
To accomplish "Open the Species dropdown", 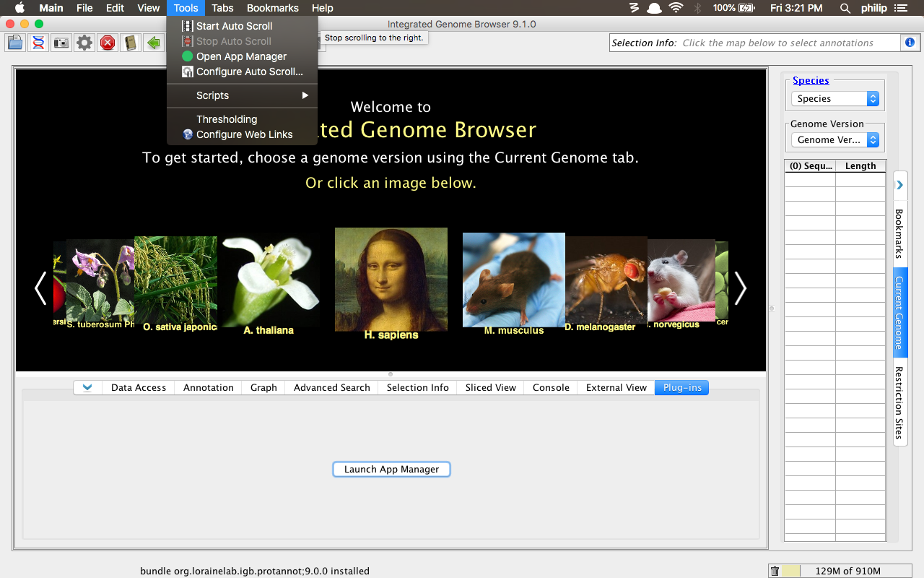I will [x=835, y=99].
